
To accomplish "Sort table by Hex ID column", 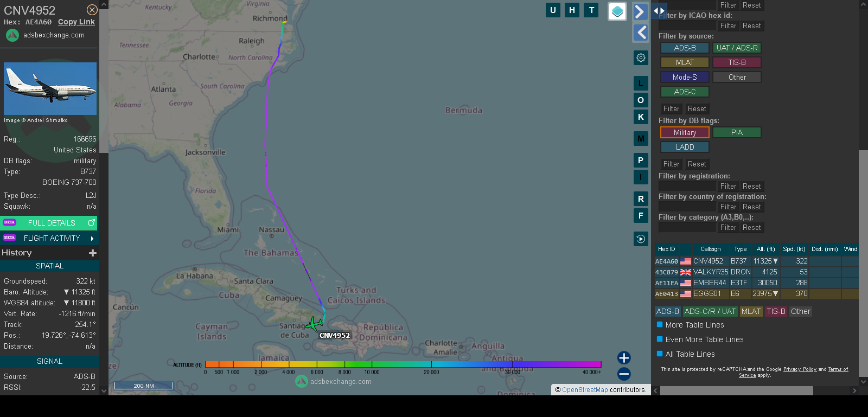I will 666,249.
